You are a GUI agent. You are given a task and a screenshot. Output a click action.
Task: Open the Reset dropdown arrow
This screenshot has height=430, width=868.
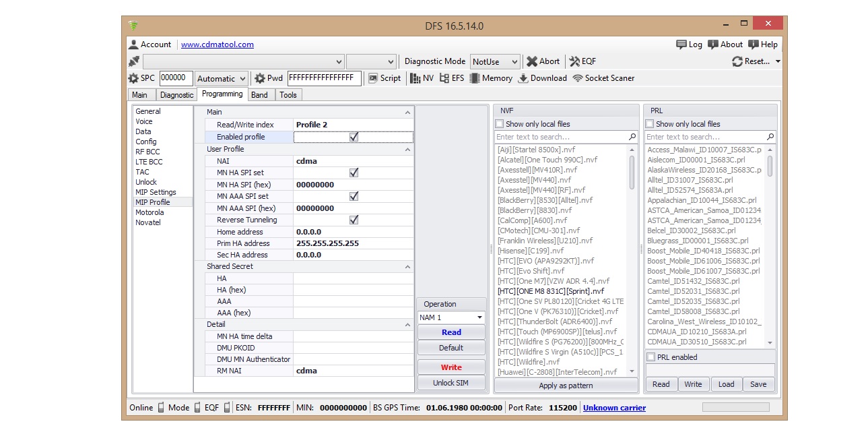[778, 61]
